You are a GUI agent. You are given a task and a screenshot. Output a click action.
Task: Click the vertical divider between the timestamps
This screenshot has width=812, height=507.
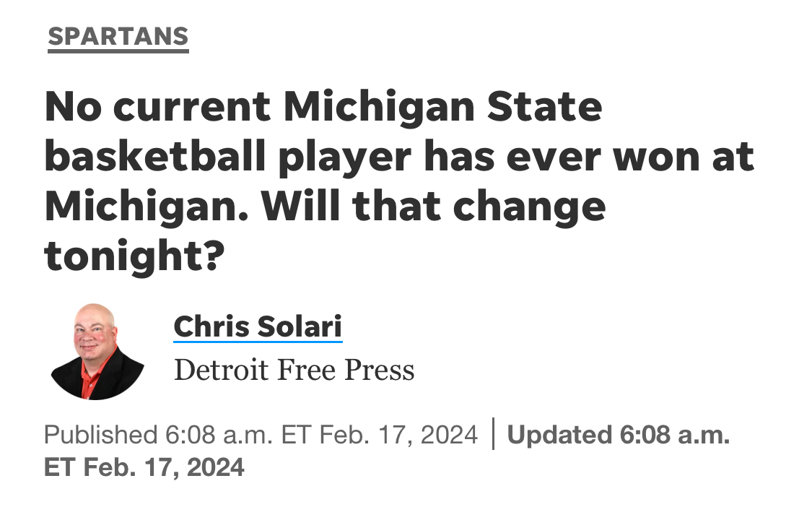pos(493,435)
